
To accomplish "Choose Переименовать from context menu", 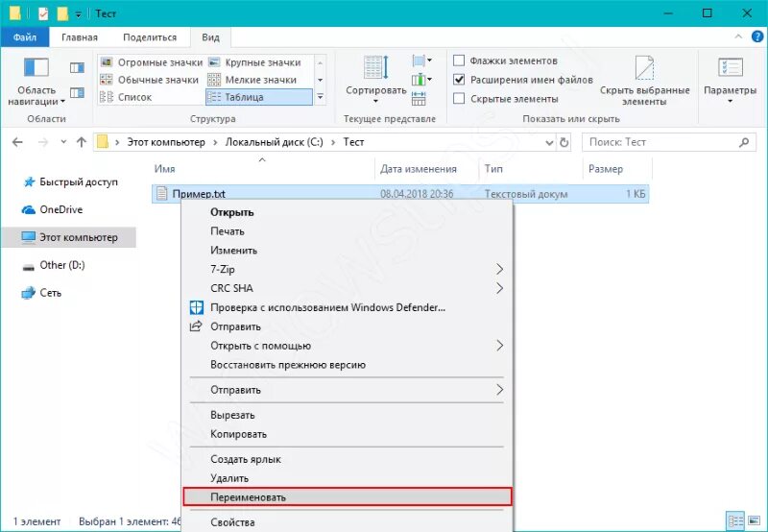I will 348,496.
